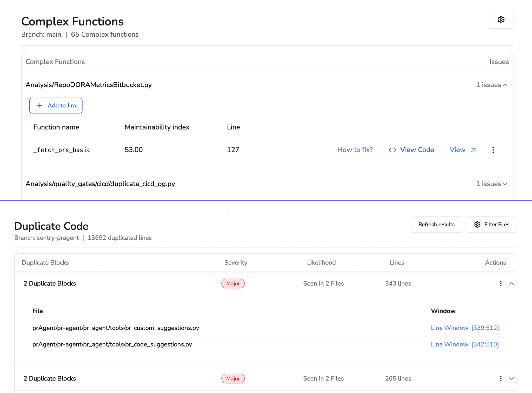The image size is (532, 393).
Task: Open Complex Functions settings gear
Action: click(x=501, y=20)
